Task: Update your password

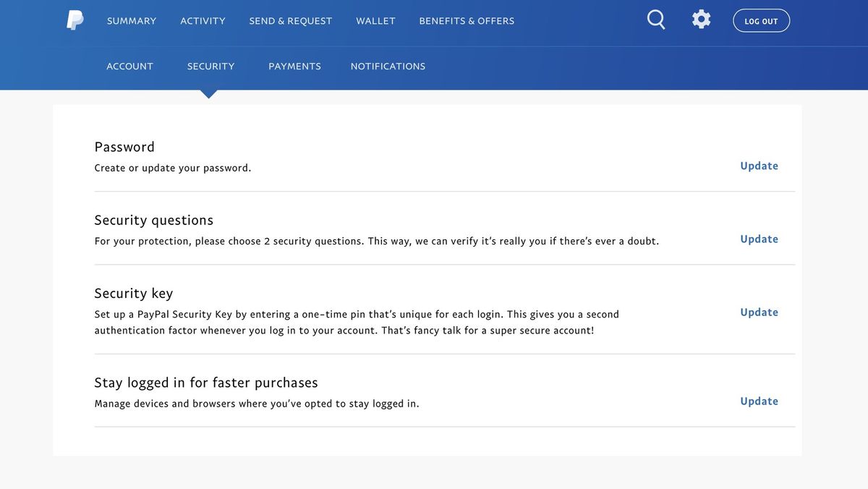Action: point(759,166)
